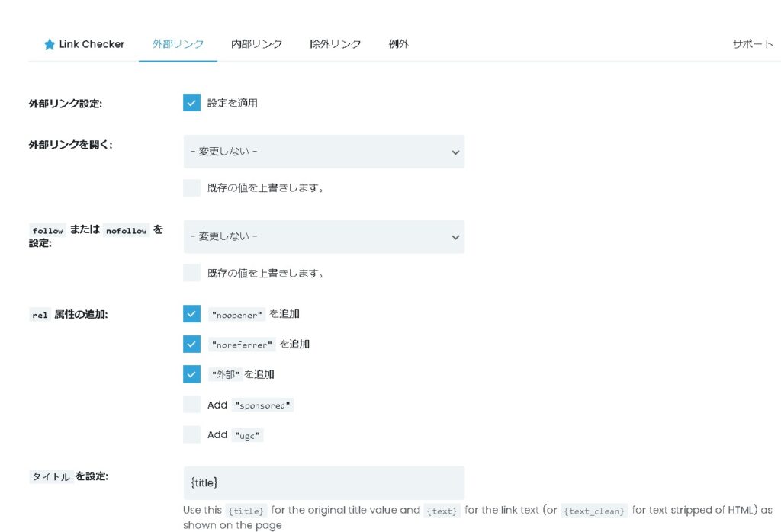
Task: Check overwrite box under follow/nofollow setting
Action: click(x=191, y=273)
